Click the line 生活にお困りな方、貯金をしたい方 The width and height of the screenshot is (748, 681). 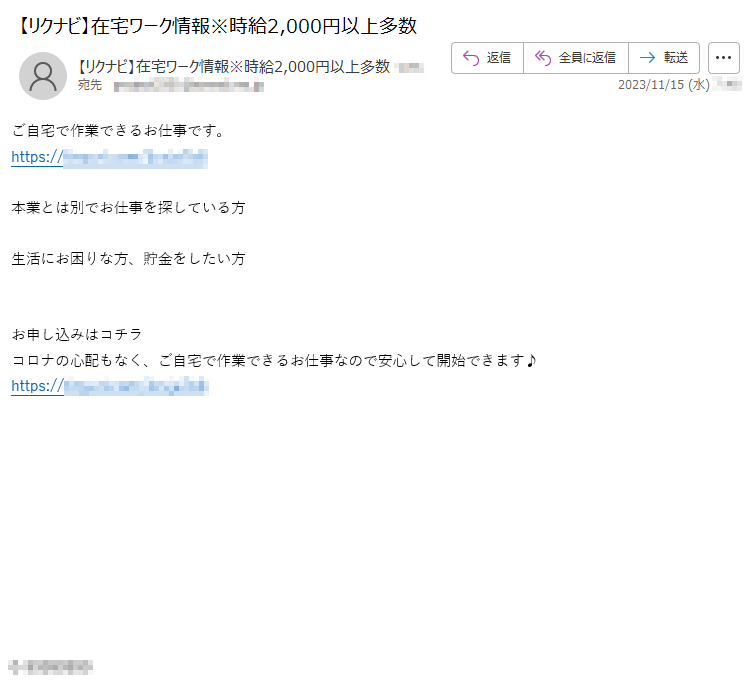pos(128,259)
